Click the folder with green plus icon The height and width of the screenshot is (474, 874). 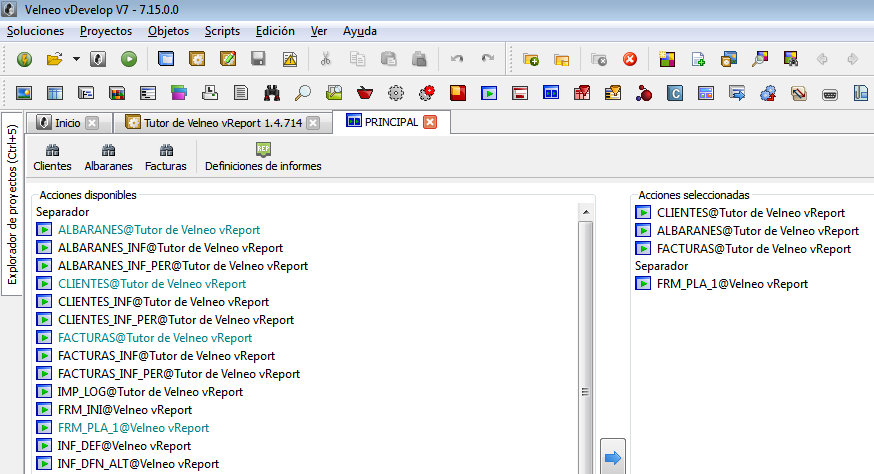pyautogui.click(x=531, y=59)
